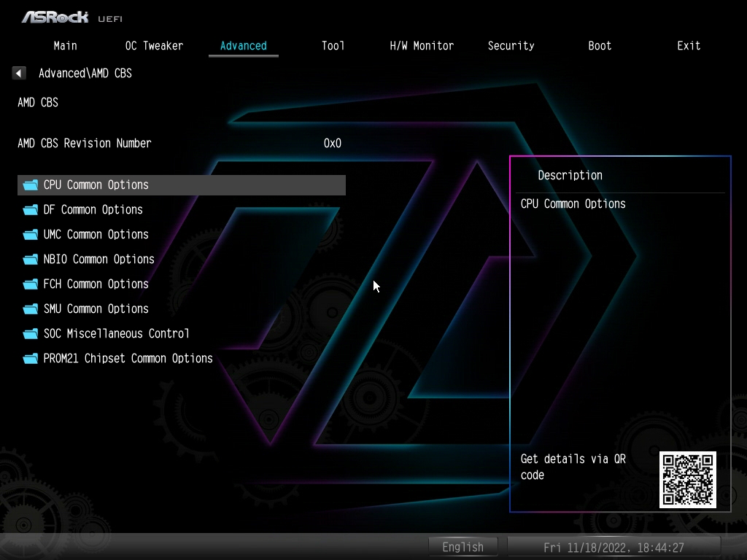747x560 pixels.
Task: Open the Exit tab
Action: point(689,46)
